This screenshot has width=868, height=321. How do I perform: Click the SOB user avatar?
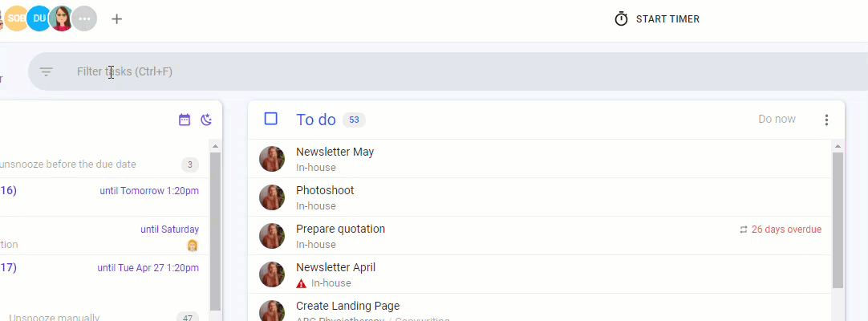click(15, 18)
